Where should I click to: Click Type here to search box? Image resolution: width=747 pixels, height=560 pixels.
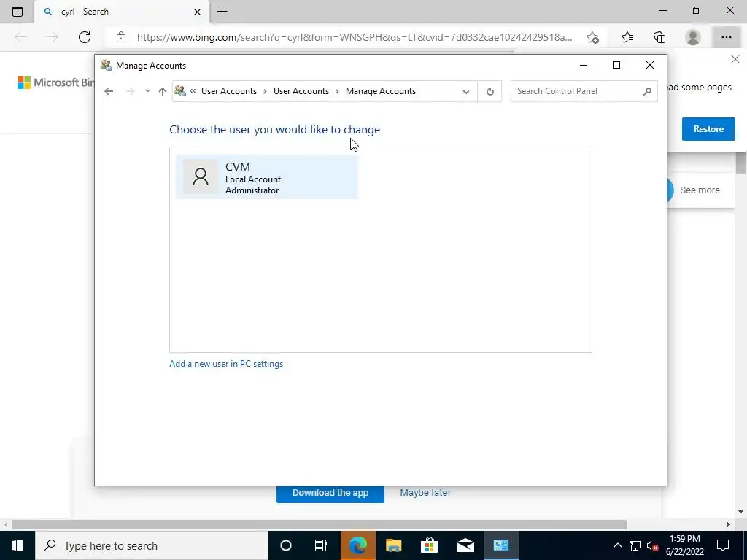pyautogui.click(x=152, y=545)
